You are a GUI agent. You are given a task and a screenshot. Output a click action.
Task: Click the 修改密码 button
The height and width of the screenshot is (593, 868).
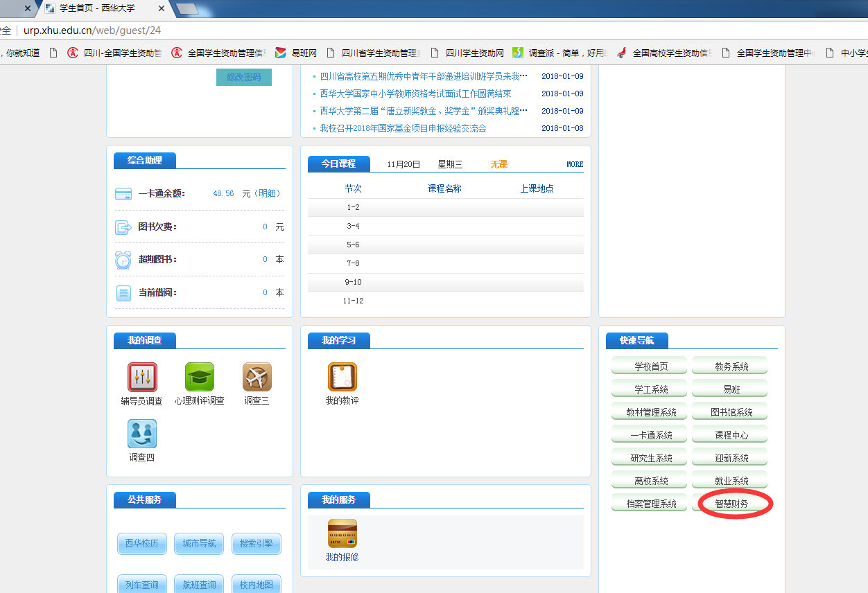point(243,77)
